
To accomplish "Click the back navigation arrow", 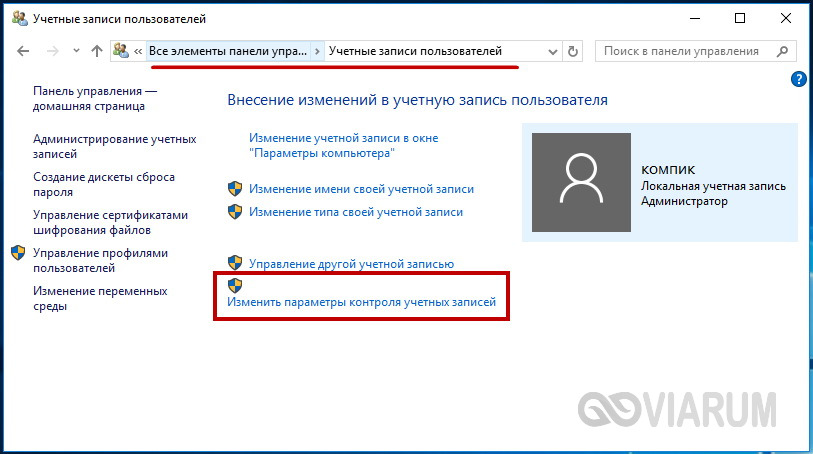I will (x=25, y=51).
